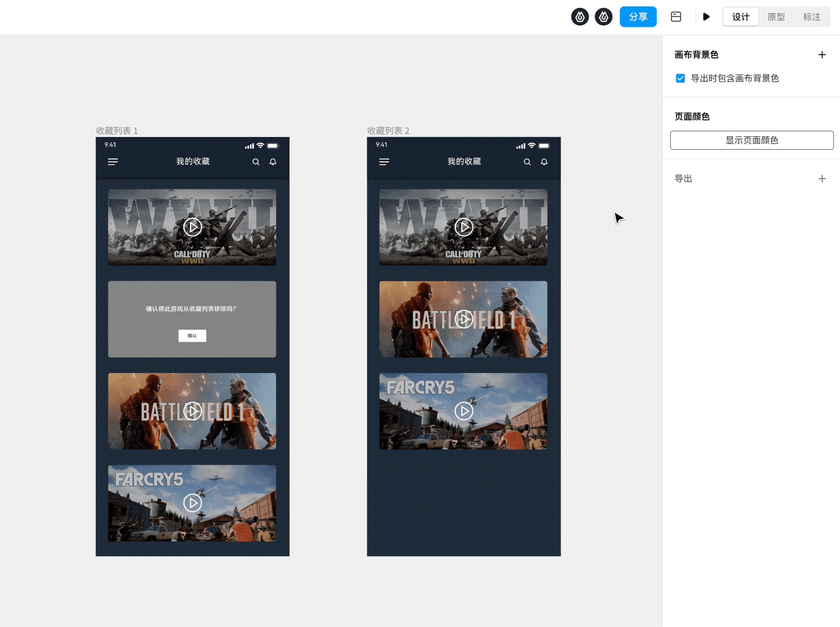The image size is (840, 627).
Task: Click the first collaborator avatar icon
Action: (580, 17)
